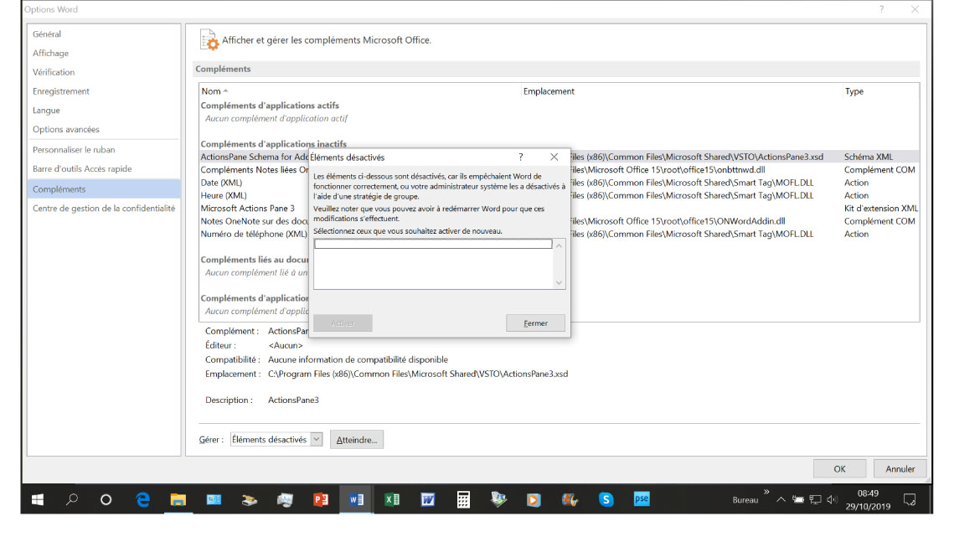
Task: Sort add-ins by Nom column
Action: [x=211, y=91]
